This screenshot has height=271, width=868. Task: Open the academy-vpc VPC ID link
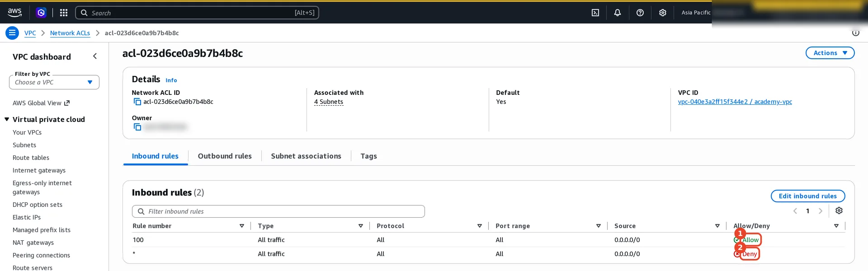735,102
